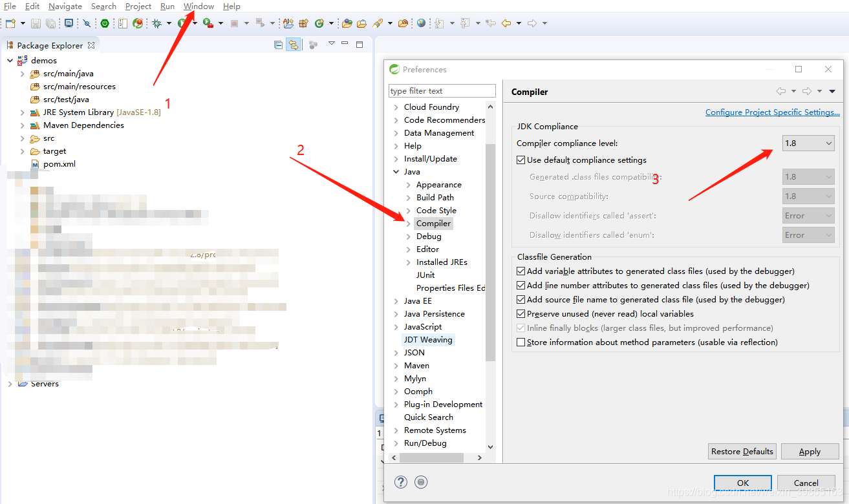Expand src/main/java in Package Explorer

(x=23, y=73)
